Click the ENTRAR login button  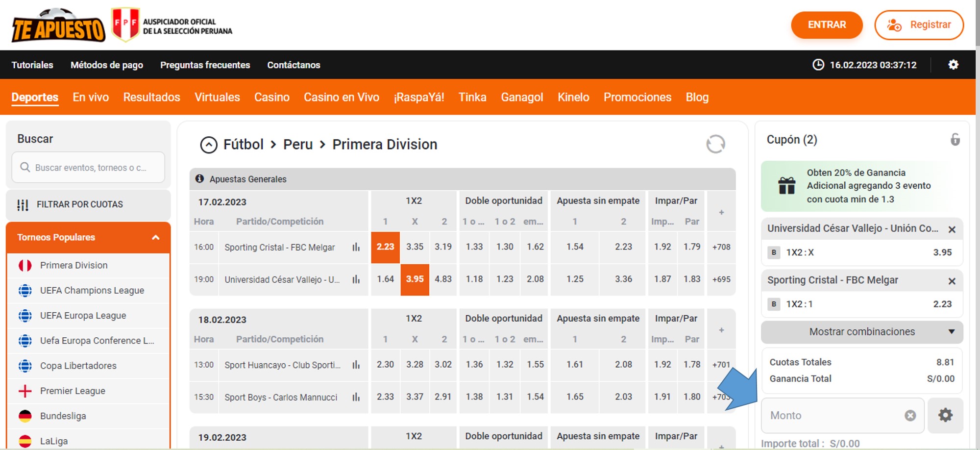(x=827, y=25)
